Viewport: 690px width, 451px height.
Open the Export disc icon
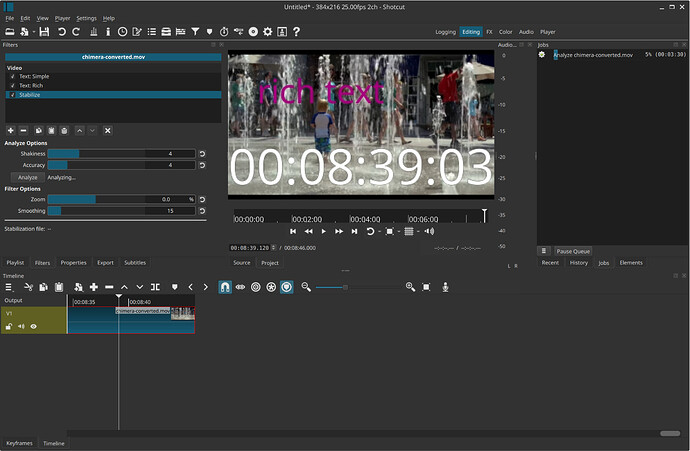[x=253, y=32]
